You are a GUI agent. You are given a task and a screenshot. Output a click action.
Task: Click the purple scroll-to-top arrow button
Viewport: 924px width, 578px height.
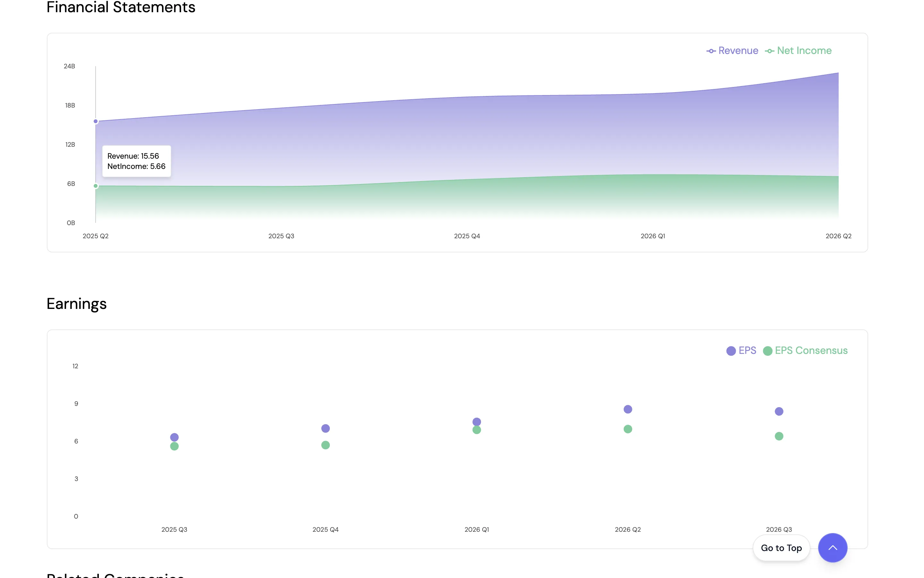[832, 547]
